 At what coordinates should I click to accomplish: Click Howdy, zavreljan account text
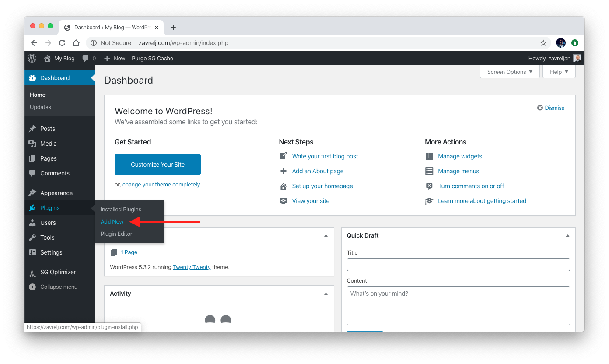click(x=549, y=58)
